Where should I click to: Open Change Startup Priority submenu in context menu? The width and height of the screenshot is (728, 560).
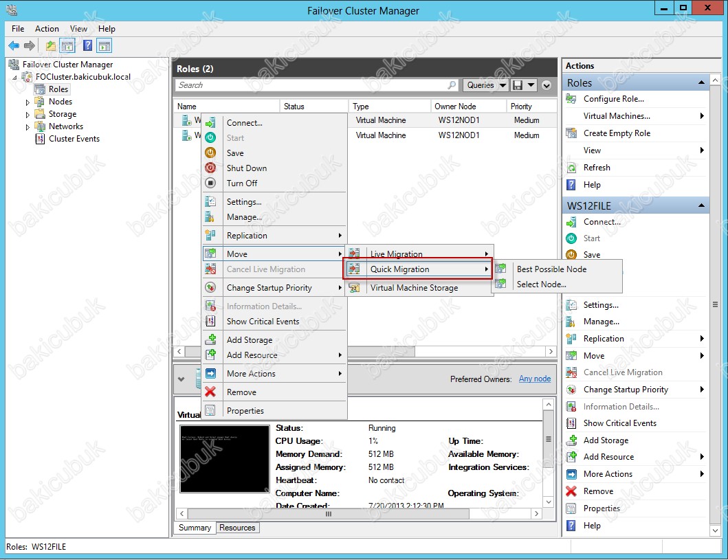pos(275,288)
